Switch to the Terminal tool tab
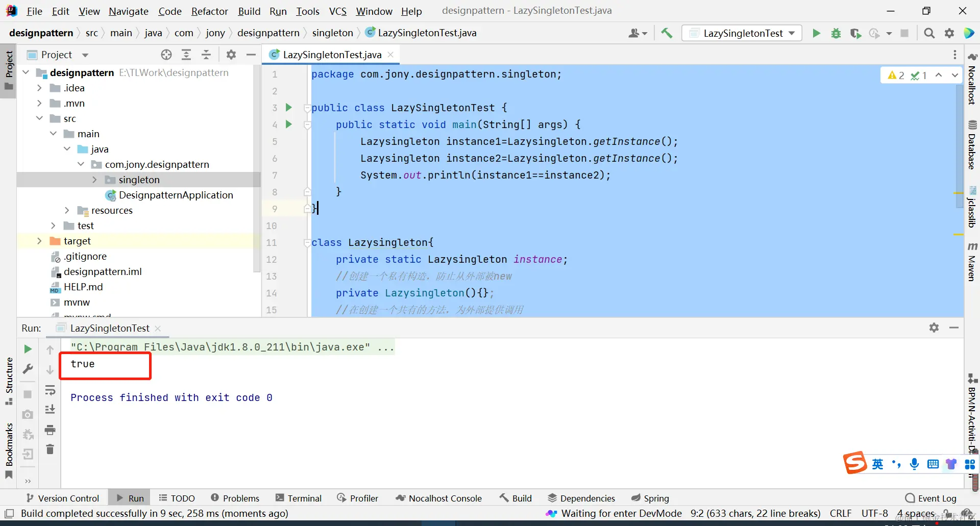Screen dimensions: 980x526 299,498
